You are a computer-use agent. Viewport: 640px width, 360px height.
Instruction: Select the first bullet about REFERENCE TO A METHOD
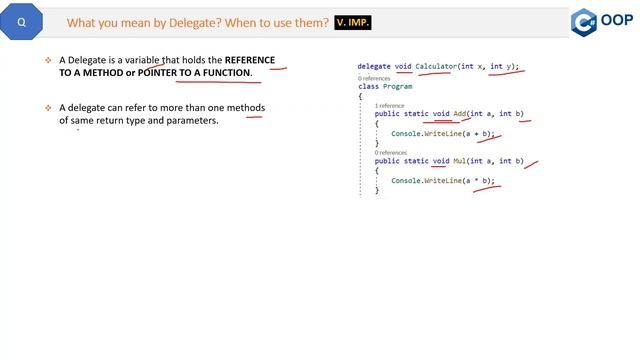[167, 66]
